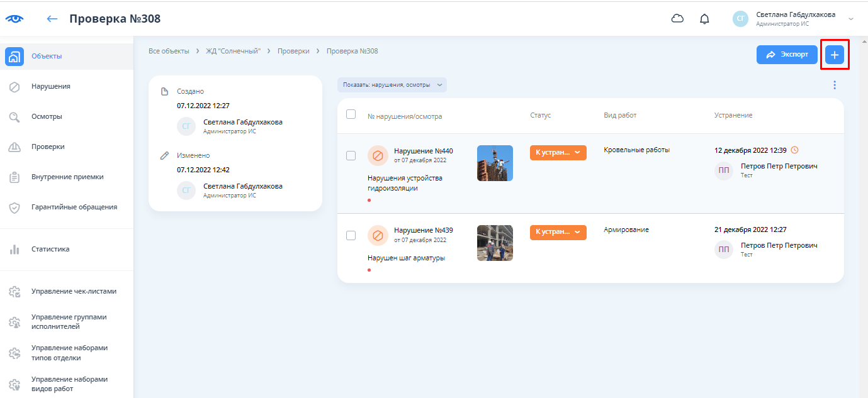Check the box for Нарушение №440
The width and height of the screenshot is (868, 398).
(351, 155)
